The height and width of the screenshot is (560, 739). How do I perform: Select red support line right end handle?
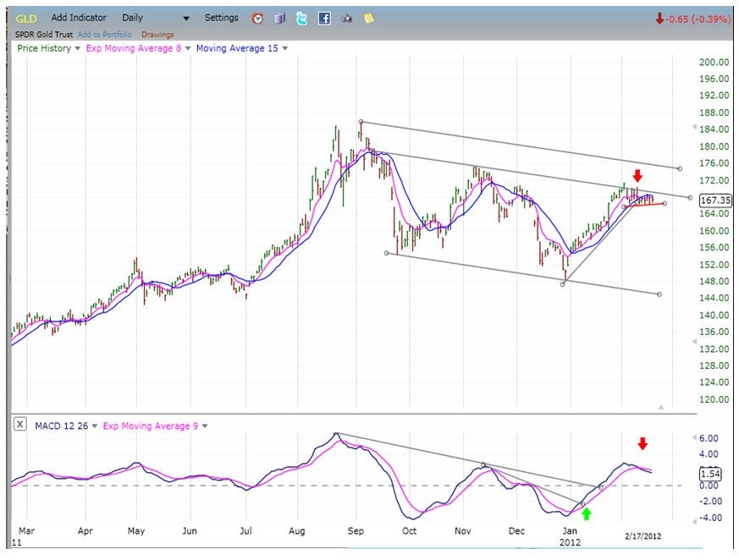[665, 204]
